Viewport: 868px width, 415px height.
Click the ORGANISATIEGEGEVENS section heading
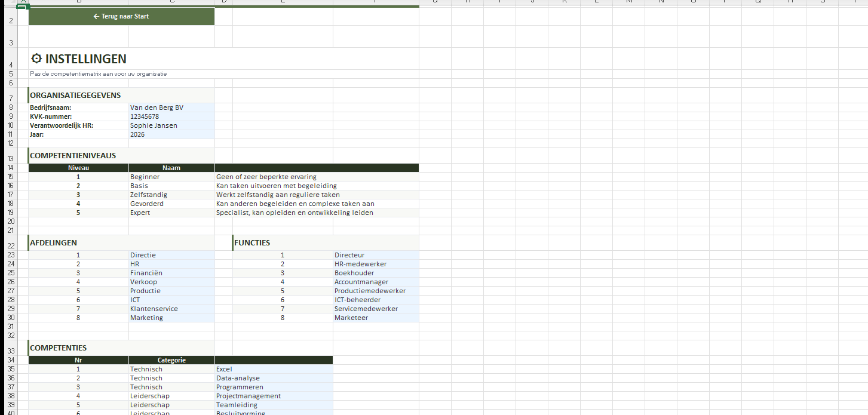75,96
